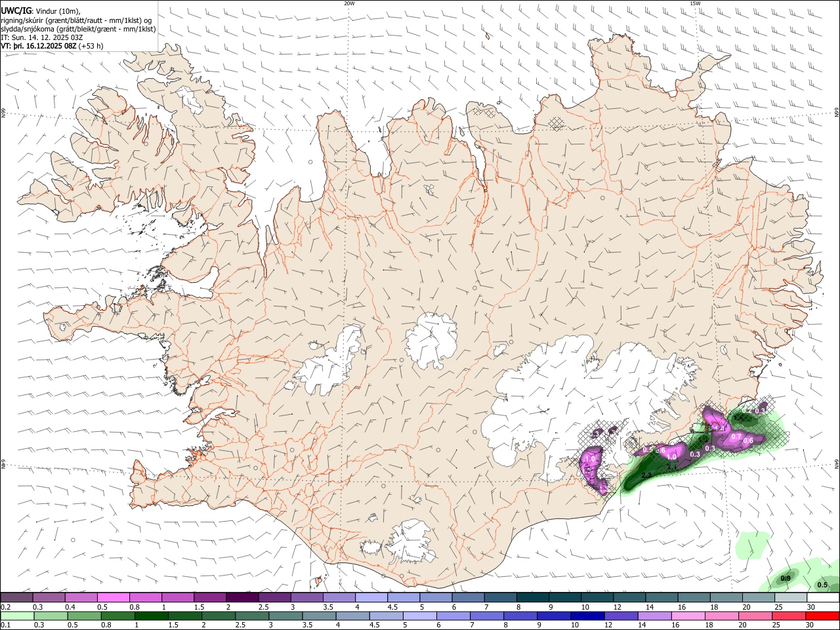Screen dimensions: 840x630
Task: Click the '20W' longitude label
Action: 349,3
